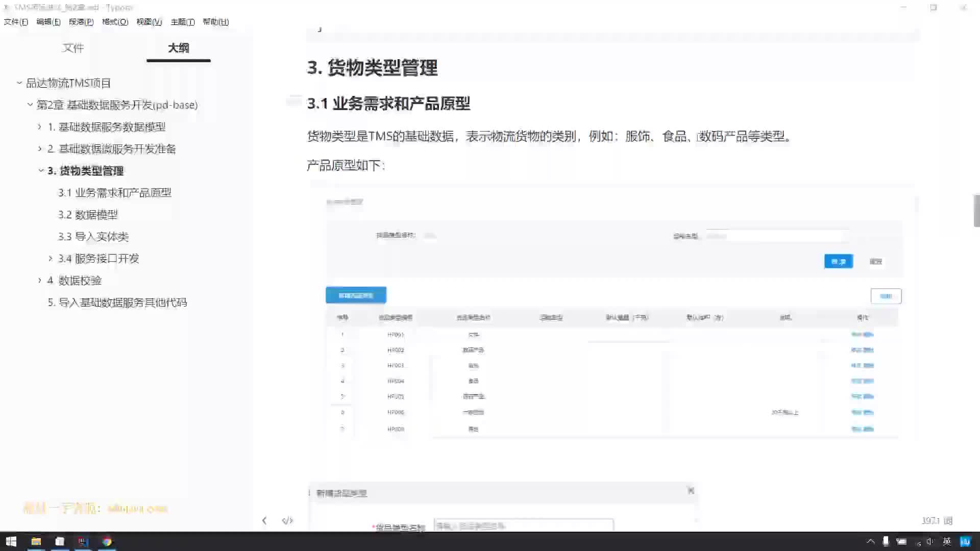Switch to the 大纲 sidebar tab
Viewport: 980px width, 551px height.
[x=178, y=48]
